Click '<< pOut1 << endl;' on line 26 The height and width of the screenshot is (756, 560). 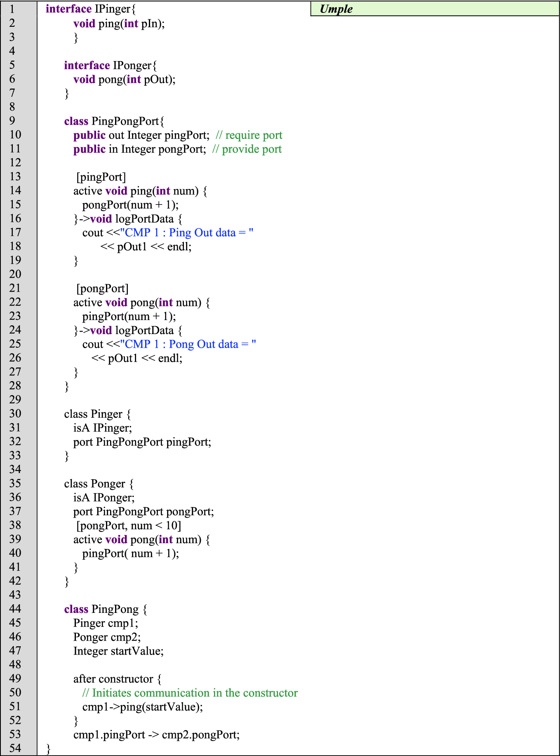pos(137,358)
